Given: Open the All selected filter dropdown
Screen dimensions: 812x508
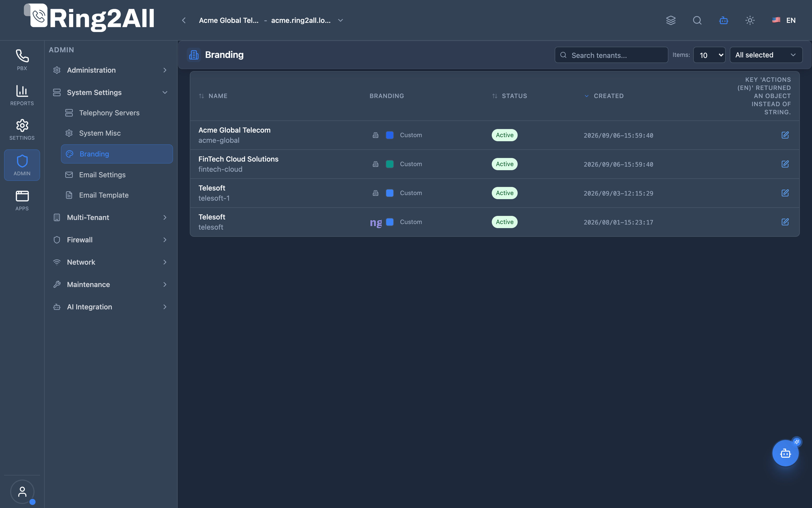Looking at the screenshot, I should click(x=766, y=55).
